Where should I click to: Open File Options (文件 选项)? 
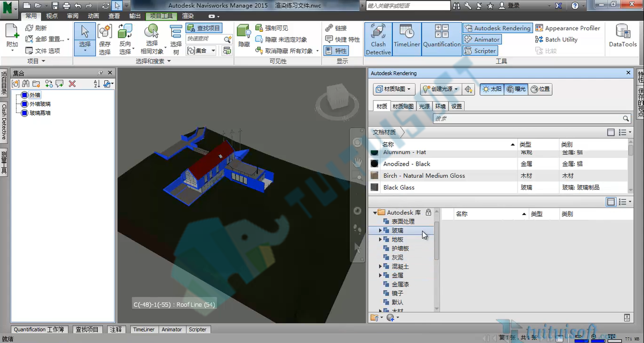(43, 51)
